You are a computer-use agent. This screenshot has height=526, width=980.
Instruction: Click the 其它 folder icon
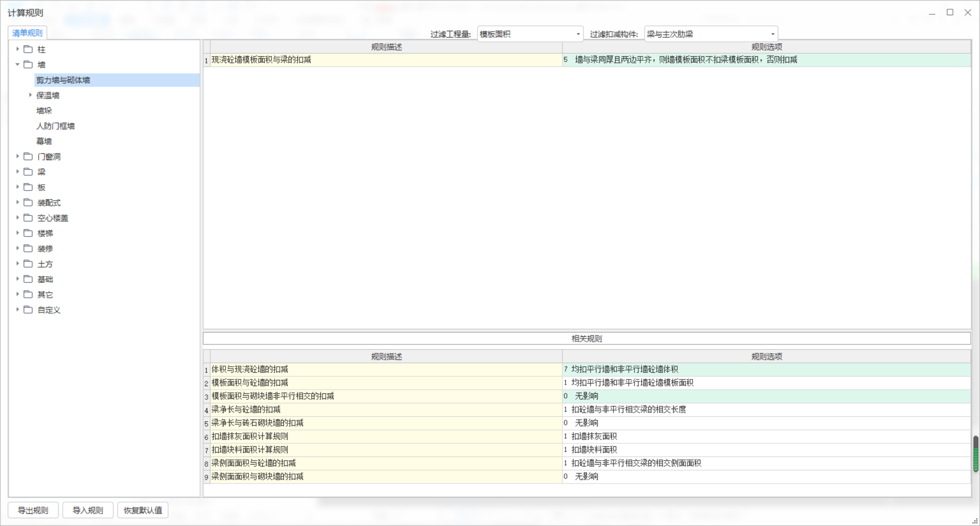click(x=28, y=294)
